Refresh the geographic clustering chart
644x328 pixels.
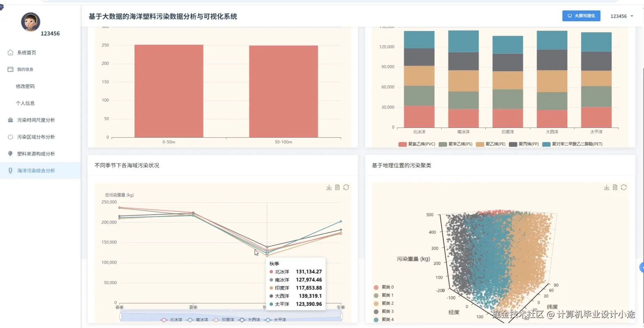pos(623,187)
